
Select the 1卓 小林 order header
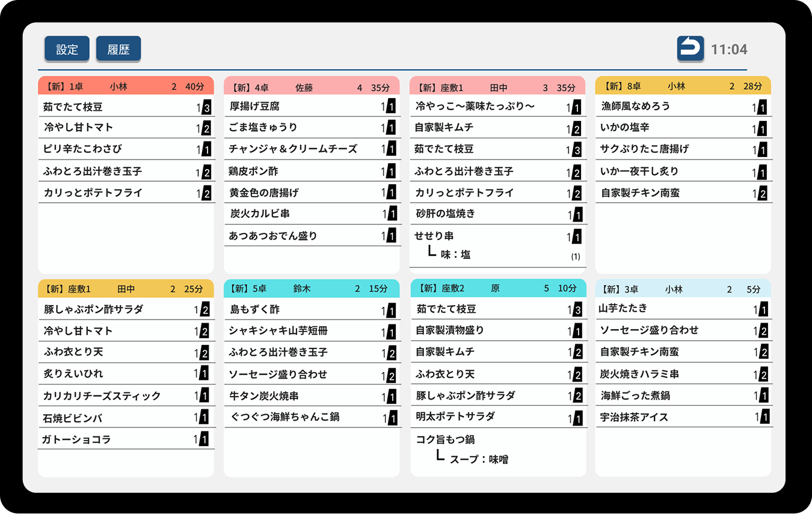[126, 86]
